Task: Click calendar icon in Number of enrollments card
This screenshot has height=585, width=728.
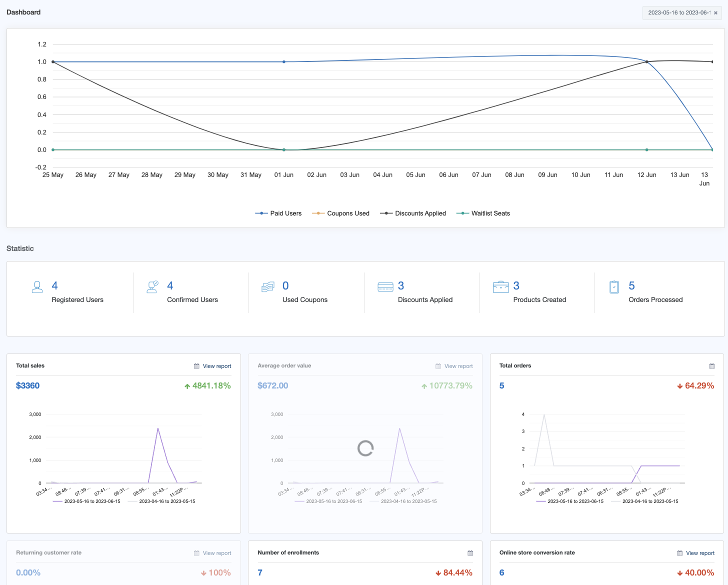Action: point(470,553)
